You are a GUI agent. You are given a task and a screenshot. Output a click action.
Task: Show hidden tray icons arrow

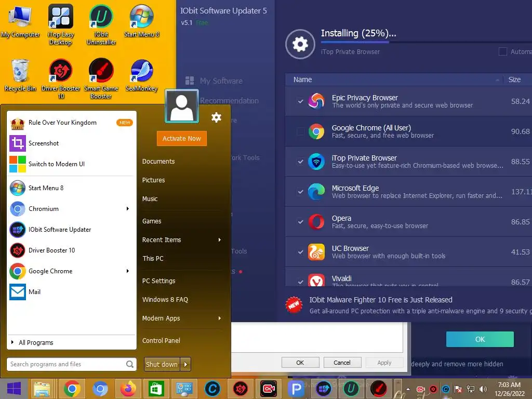coord(408,389)
